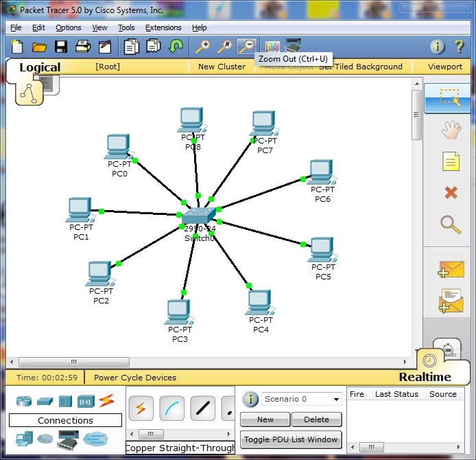Screen dimensions: 476x460
Task: Click the Paste toolbar icon
Action: pyautogui.click(x=154, y=47)
